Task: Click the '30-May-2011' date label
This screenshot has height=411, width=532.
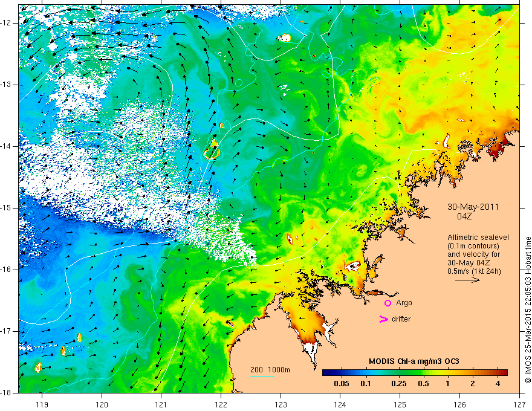Action: point(473,207)
